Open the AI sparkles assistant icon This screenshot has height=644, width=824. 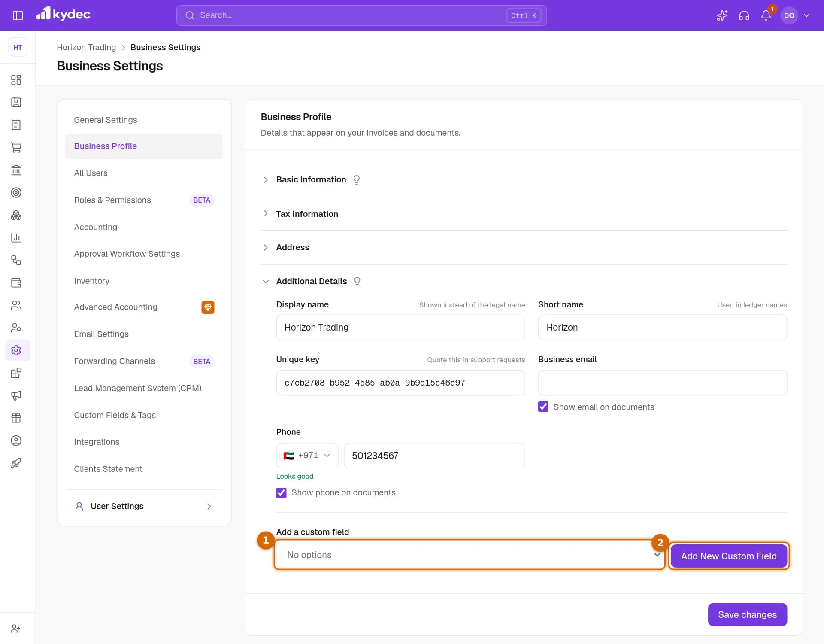(x=722, y=15)
